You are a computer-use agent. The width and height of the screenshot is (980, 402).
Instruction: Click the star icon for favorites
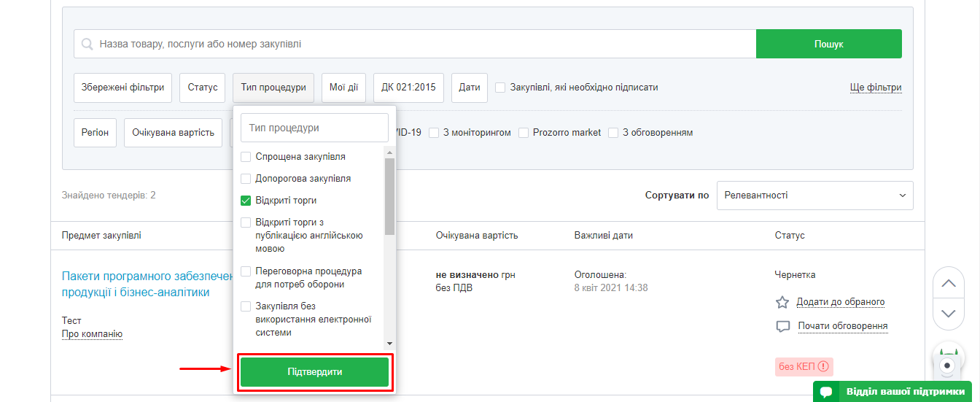[782, 302]
